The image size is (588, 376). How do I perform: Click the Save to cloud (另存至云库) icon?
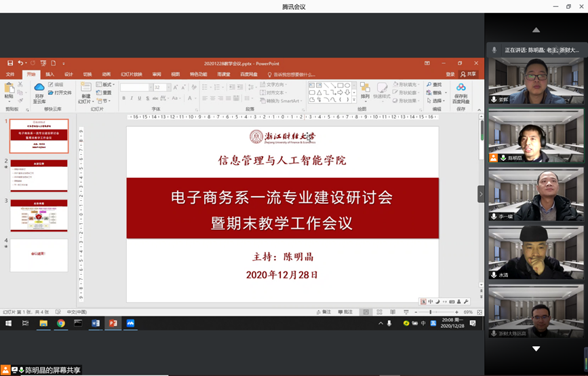click(39, 91)
